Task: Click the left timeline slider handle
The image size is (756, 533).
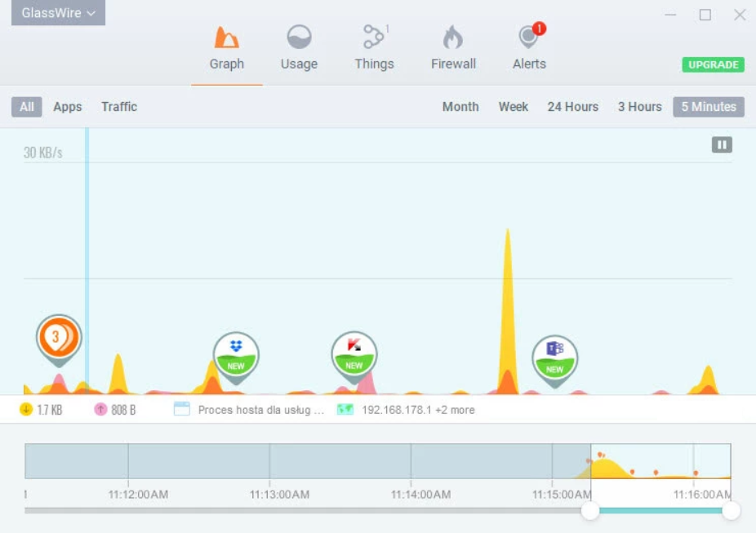Action: click(590, 511)
